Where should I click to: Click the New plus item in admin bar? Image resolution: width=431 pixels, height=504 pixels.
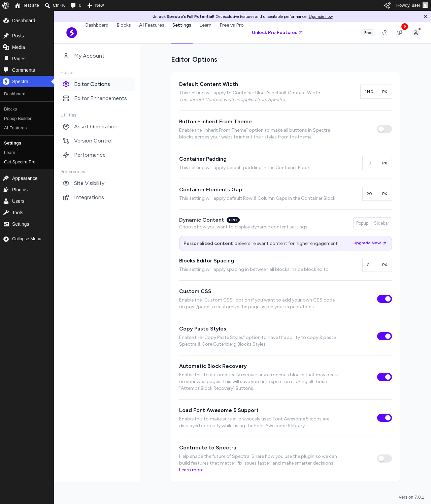[96, 5]
